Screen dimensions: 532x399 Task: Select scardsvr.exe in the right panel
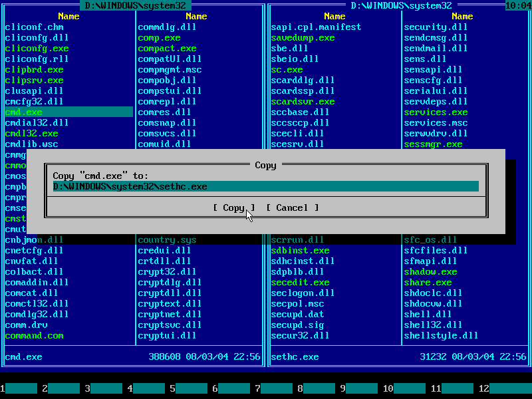(x=298, y=101)
